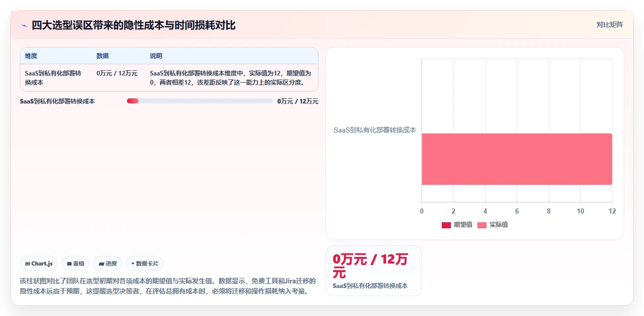Image resolution: width=644 pixels, height=316 pixels.
Task: Click progress value 0万元 / 12万元
Action: (298, 101)
